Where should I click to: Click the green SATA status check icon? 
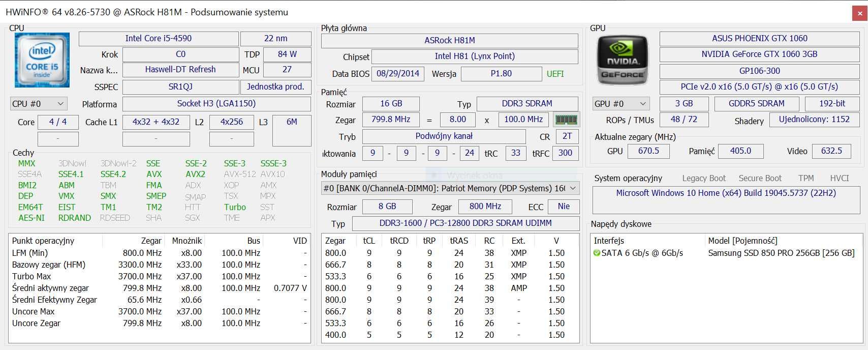597,253
